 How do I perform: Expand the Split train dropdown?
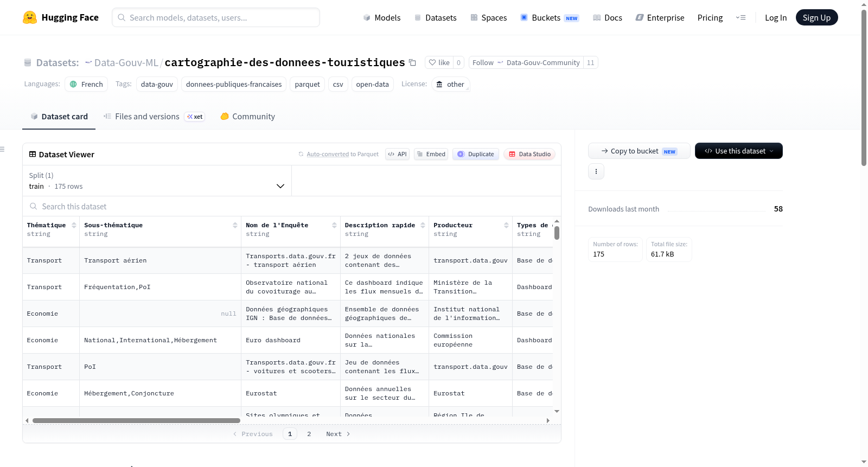coord(157,181)
